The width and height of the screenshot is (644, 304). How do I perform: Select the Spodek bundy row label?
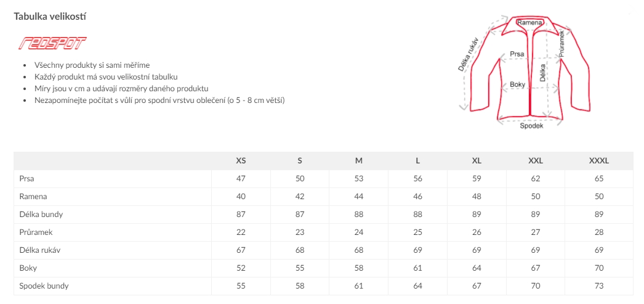click(x=44, y=286)
